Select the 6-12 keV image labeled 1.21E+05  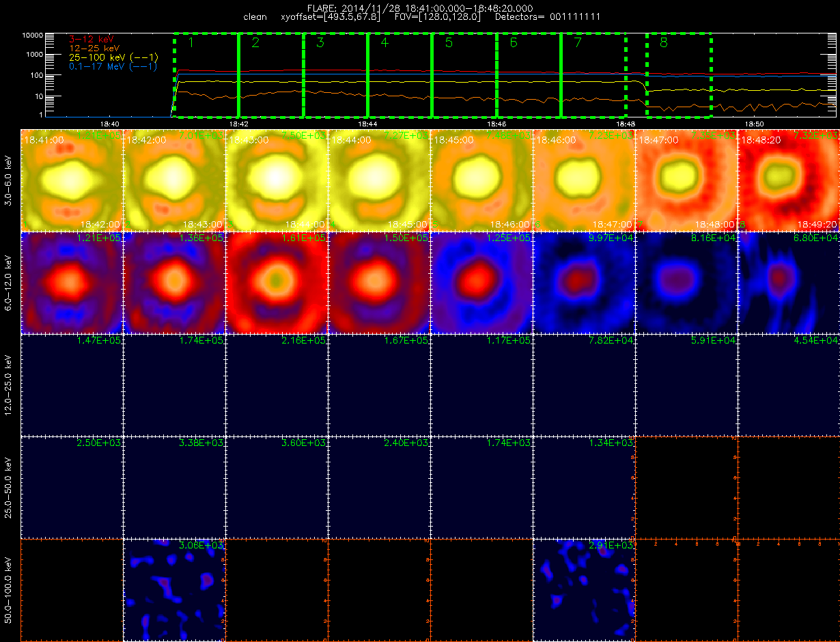(72, 283)
